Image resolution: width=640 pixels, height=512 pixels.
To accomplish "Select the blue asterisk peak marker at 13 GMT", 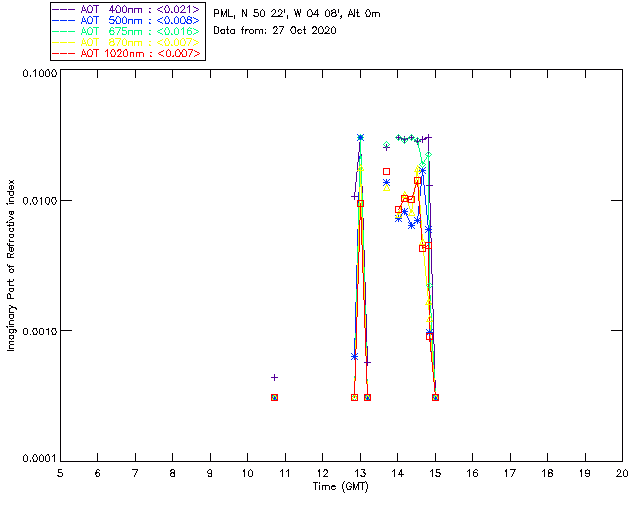I will [x=360, y=138].
